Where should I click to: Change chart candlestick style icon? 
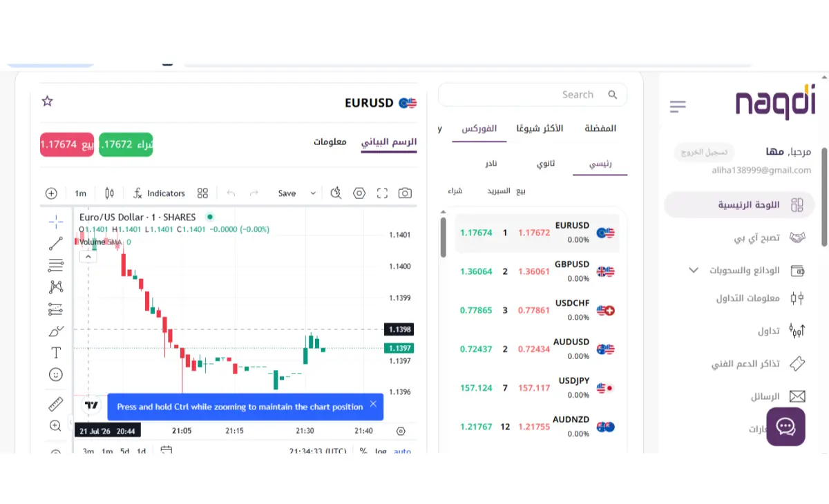click(109, 193)
